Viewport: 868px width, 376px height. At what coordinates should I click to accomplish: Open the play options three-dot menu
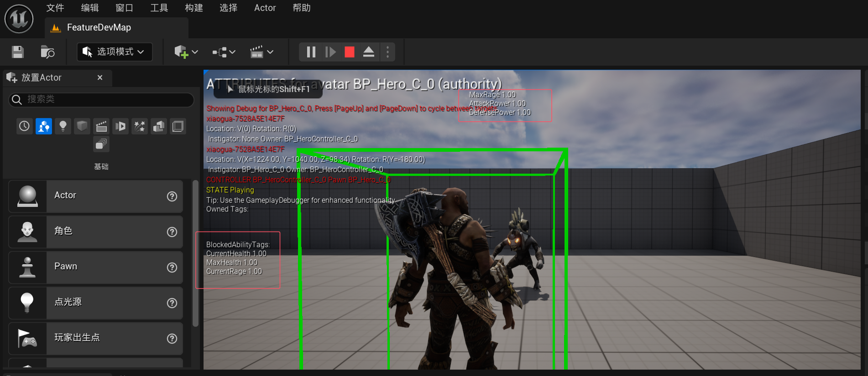point(388,52)
